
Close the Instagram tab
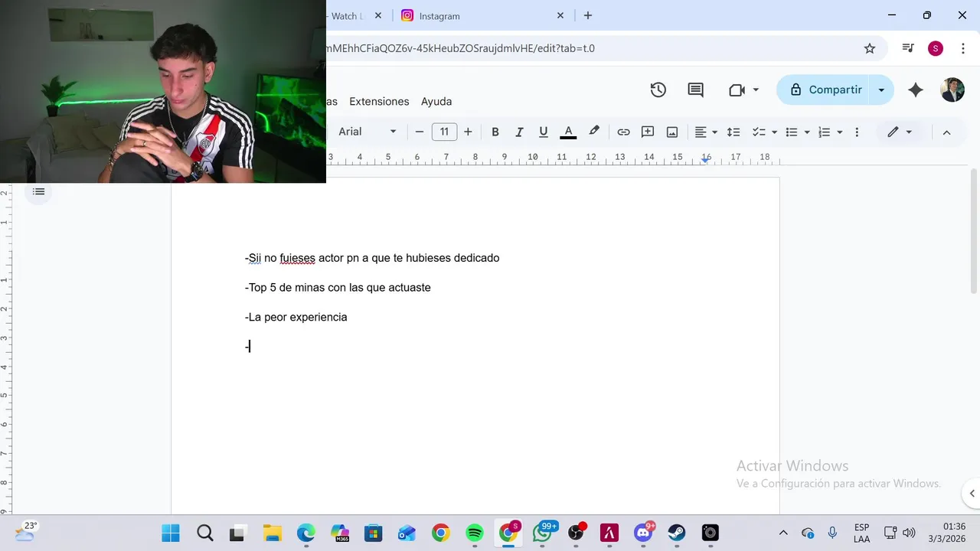[x=560, y=15]
